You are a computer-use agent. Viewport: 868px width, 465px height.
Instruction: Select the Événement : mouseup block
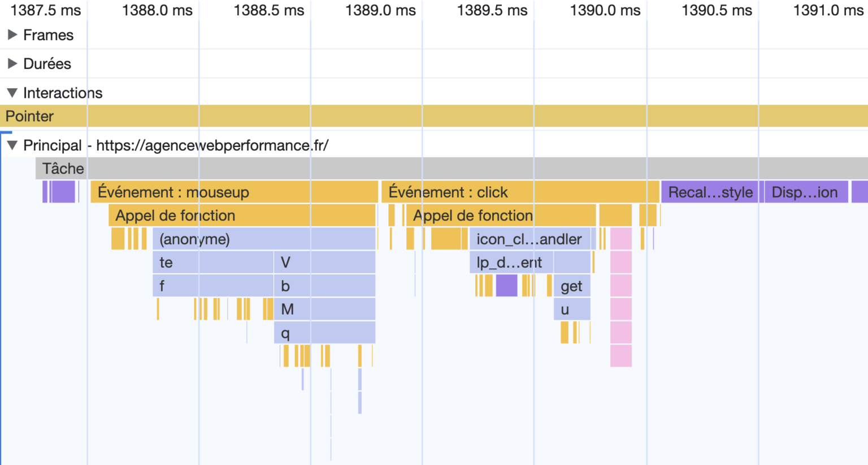click(x=234, y=192)
